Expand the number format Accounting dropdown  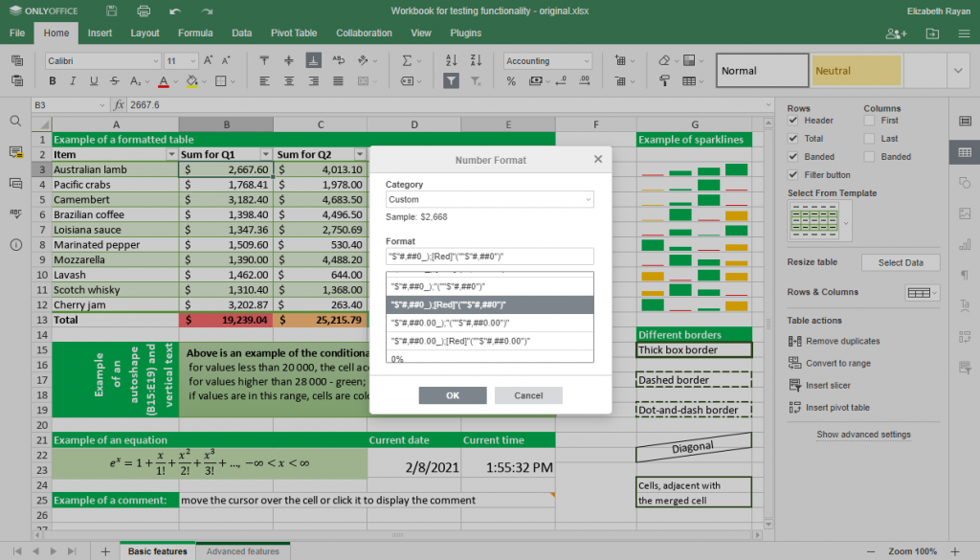[x=586, y=60]
